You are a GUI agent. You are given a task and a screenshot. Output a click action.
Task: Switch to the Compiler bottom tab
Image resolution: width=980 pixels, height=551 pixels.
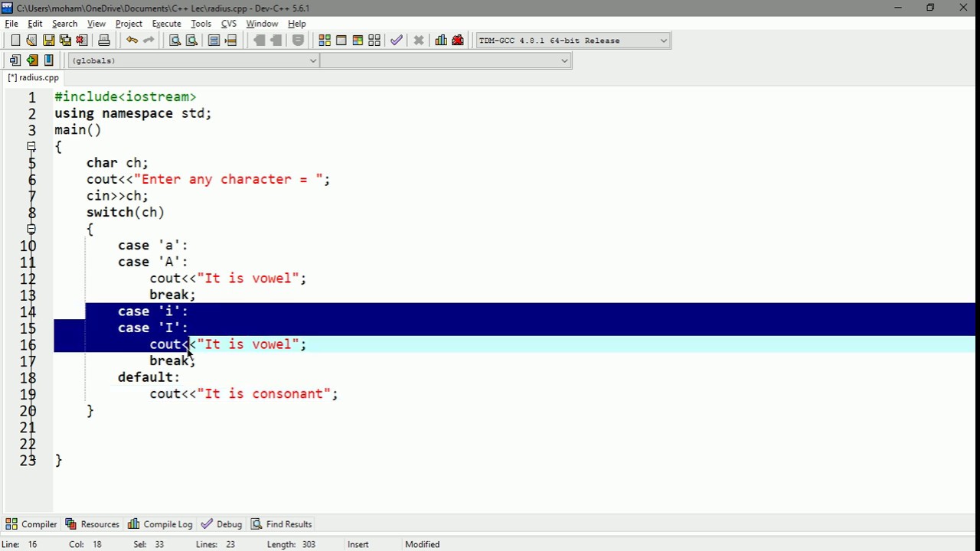(x=31, y=524)
